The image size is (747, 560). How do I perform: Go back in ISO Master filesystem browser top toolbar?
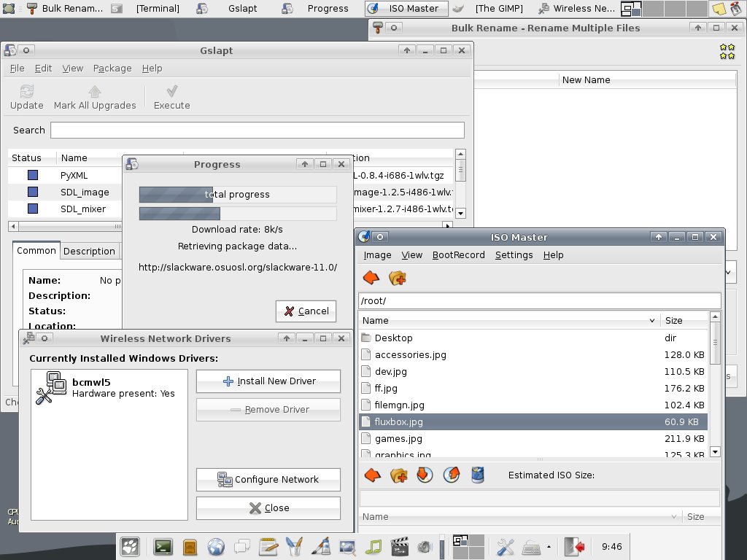click(x=371, y=278)
